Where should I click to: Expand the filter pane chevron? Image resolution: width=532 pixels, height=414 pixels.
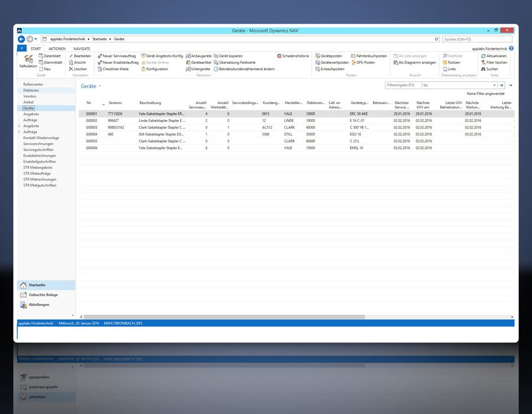coord(511,85)
